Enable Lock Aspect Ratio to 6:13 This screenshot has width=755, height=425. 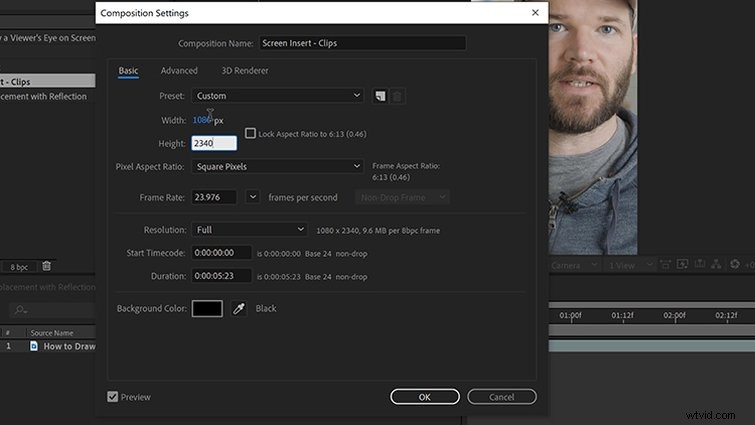click(250, 133)
